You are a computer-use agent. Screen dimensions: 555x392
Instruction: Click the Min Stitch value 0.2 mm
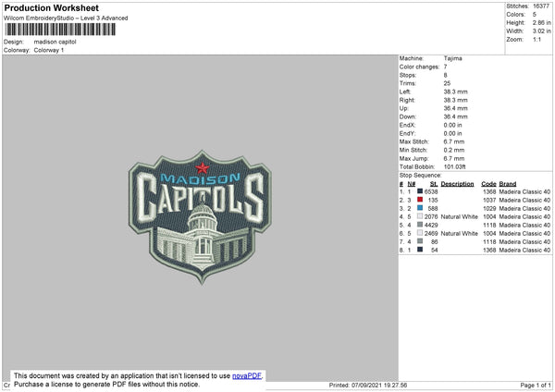[x=454, y=150]
